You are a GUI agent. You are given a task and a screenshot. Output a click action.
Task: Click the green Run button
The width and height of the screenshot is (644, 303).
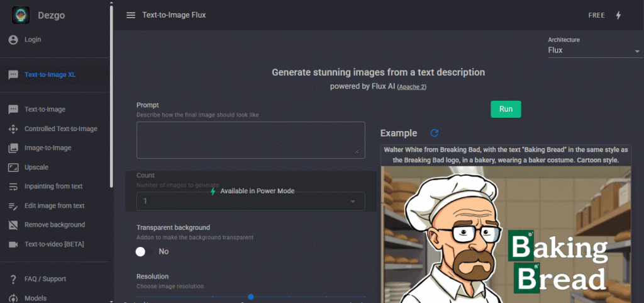pyautogui.click(x=506, y=110)
